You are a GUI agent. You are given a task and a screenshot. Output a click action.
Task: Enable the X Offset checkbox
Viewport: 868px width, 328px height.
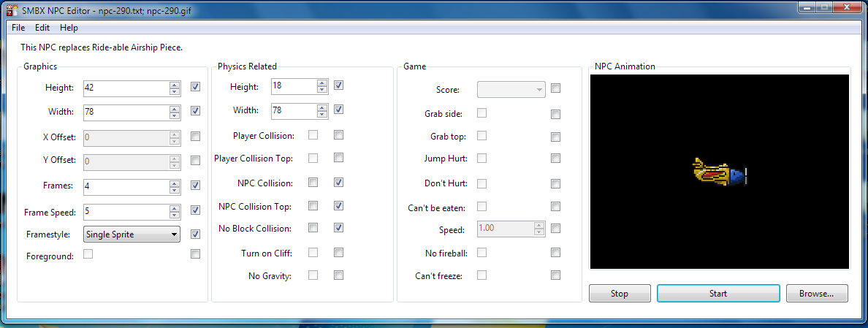click(195, 136)
